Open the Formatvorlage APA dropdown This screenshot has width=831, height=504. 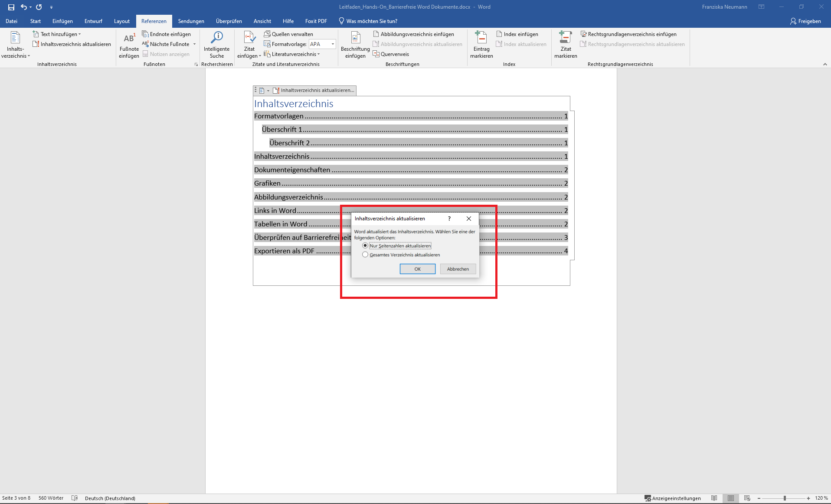click(333, 44)
